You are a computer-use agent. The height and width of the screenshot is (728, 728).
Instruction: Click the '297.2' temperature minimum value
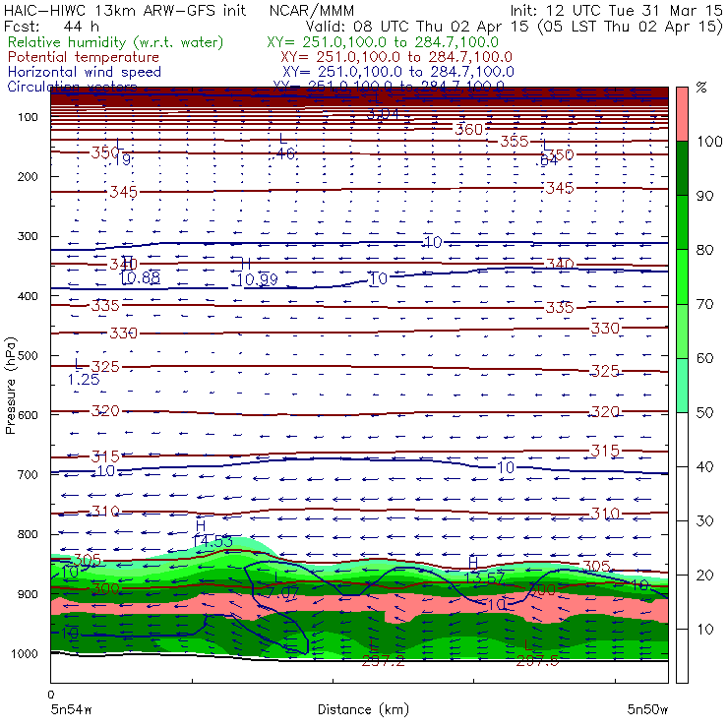pyautogui.click(x=383, y=661)
